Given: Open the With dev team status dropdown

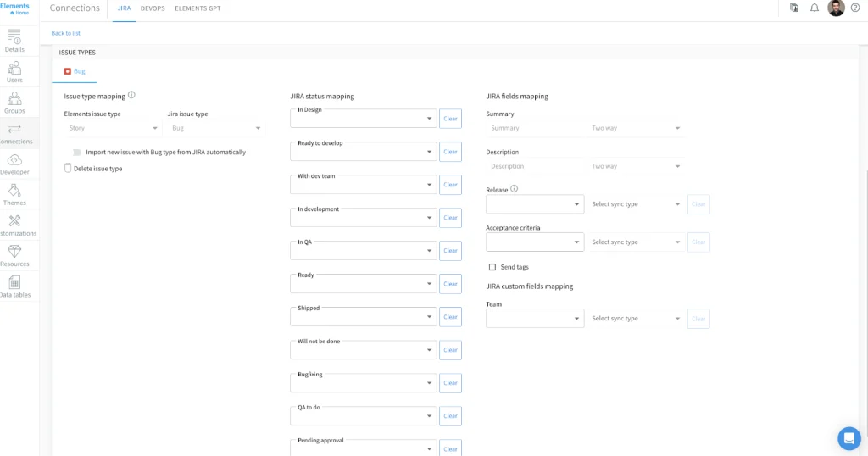Looking at the screenshot, I should pos(363,184).
